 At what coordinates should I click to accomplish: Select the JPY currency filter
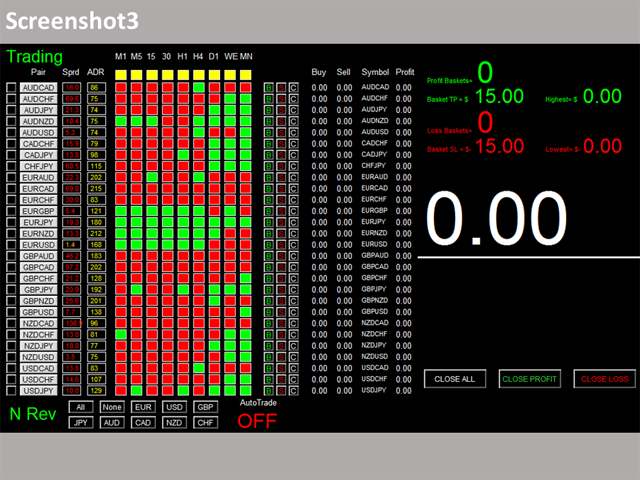81,423
